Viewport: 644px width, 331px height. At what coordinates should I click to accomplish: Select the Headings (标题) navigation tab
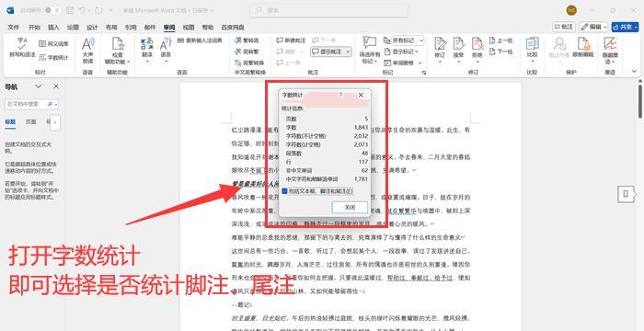tap(10, 122)
